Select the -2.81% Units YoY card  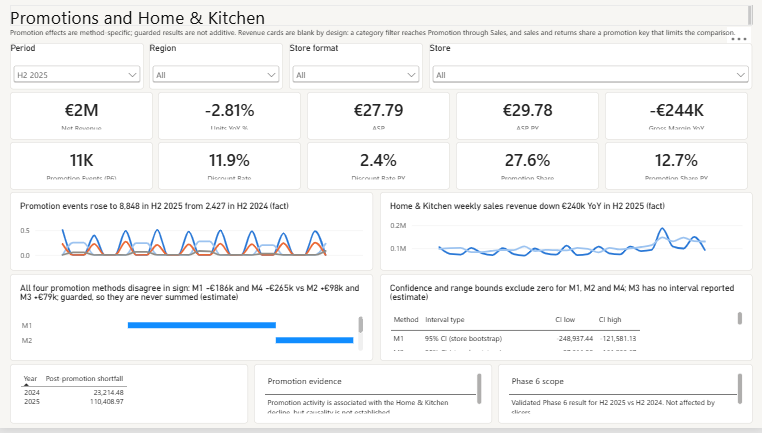pyautogui.click(x=229, y=116)
